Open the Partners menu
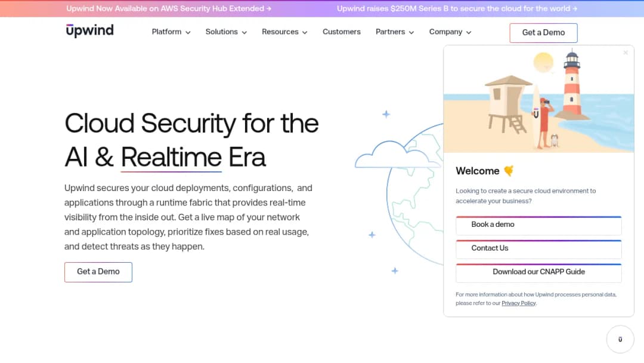 (390, 32)
